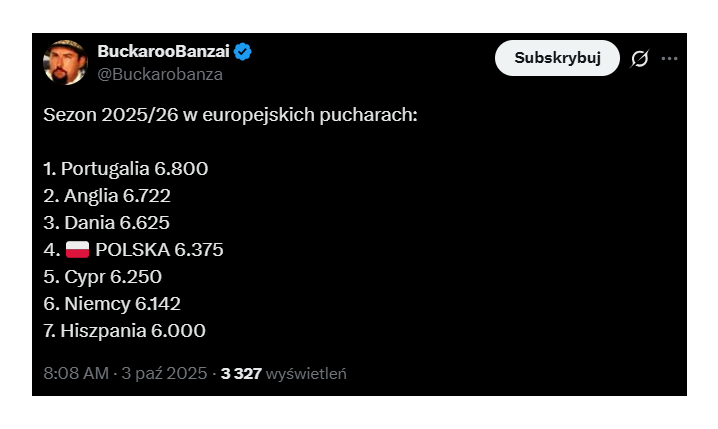This screenshot has width=718, height=429.
Task: Select the Hiszpania 6.000 line
Action: (125, 331)
